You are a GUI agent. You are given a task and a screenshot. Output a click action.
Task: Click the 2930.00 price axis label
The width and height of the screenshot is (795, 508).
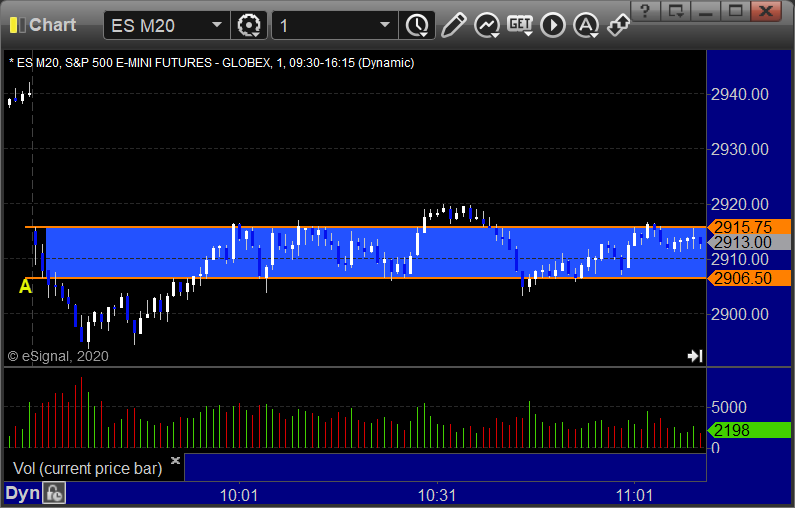740,149
